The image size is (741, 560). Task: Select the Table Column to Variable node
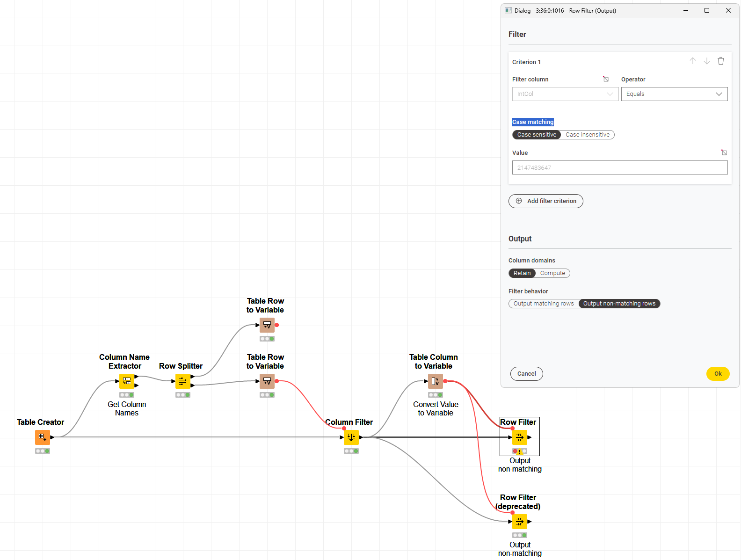[435, 381]
